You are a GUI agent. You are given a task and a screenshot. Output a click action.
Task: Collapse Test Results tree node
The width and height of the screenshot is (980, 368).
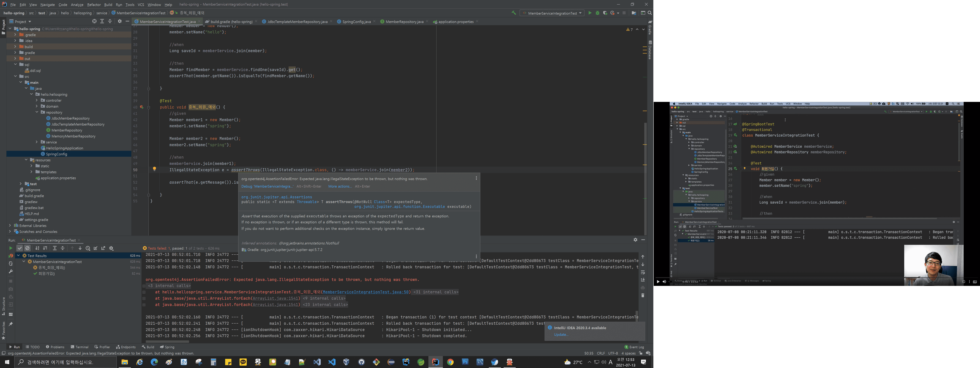pyautogui.click(x=18, y=256)
